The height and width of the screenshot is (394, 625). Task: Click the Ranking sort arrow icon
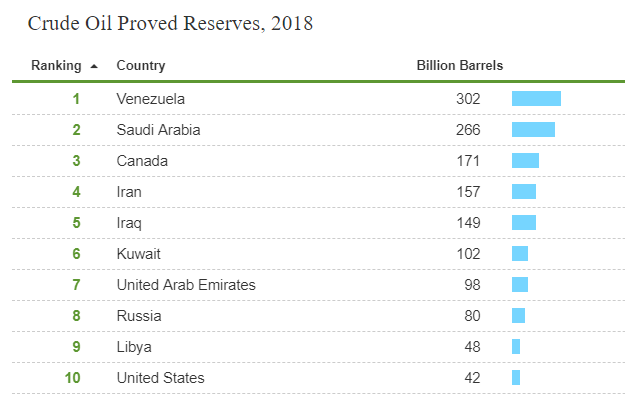coord(94,66)
